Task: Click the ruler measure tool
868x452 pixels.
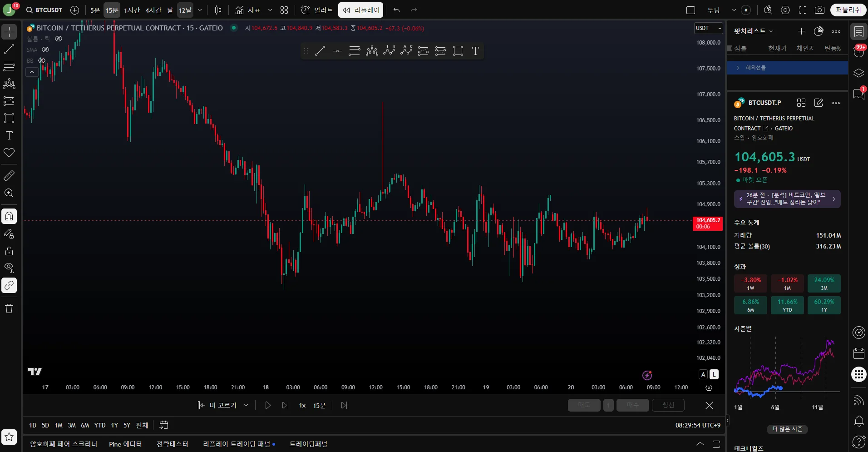Action: (9, 175)
